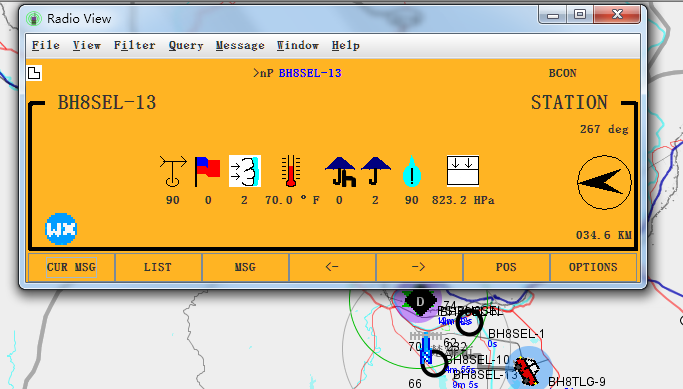Click the wind direction vane icon
Screen dimensions: 683x389
[x=173, y=171]
